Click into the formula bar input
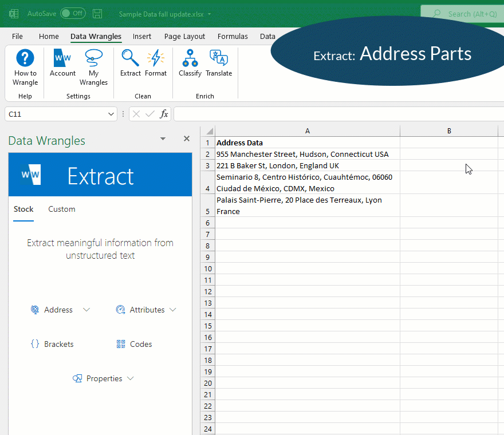The width and height of the screenshot is (504, 435). click(x=339, y=114)
